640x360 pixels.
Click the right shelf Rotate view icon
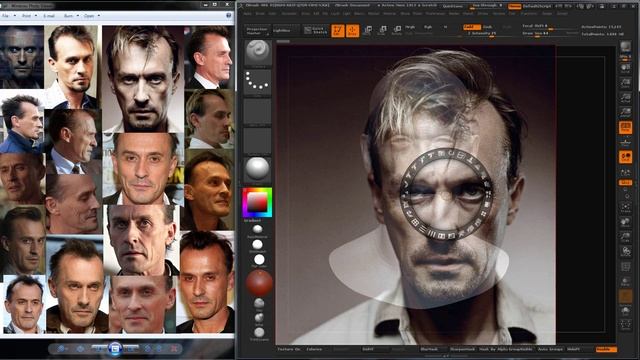point(625,252)
